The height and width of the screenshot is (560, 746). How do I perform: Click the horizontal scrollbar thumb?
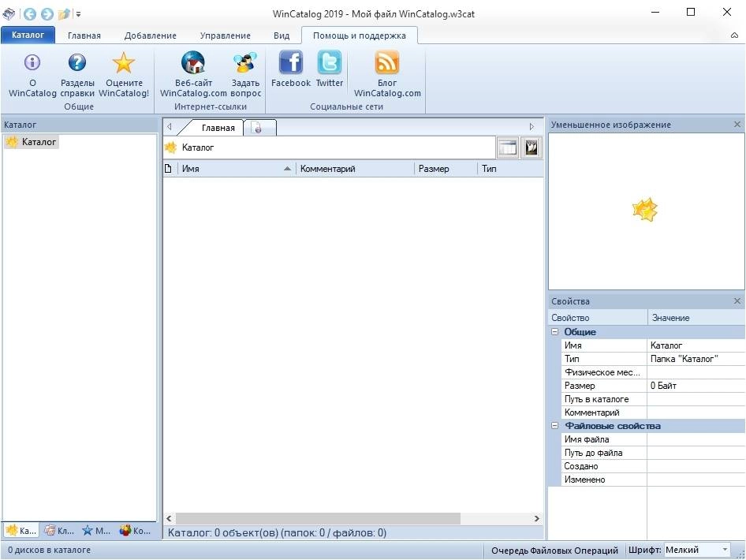[318, 519]
